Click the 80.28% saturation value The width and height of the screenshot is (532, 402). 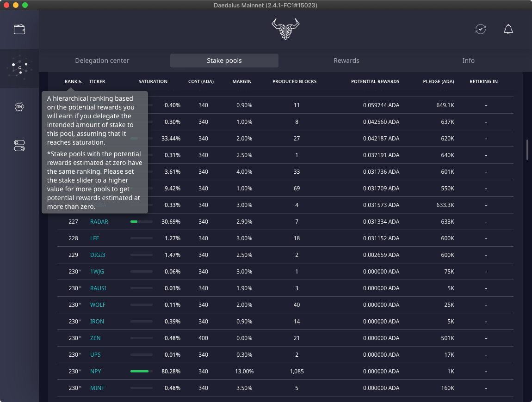coord(171,371)
